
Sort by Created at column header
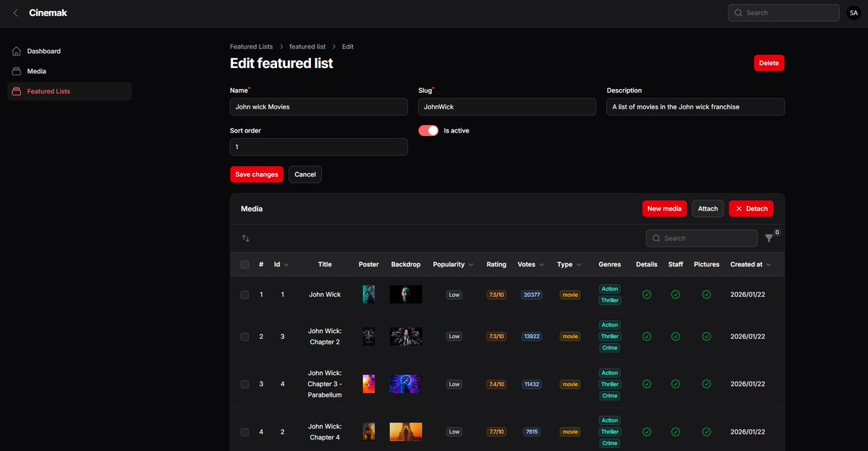[751, 265]
